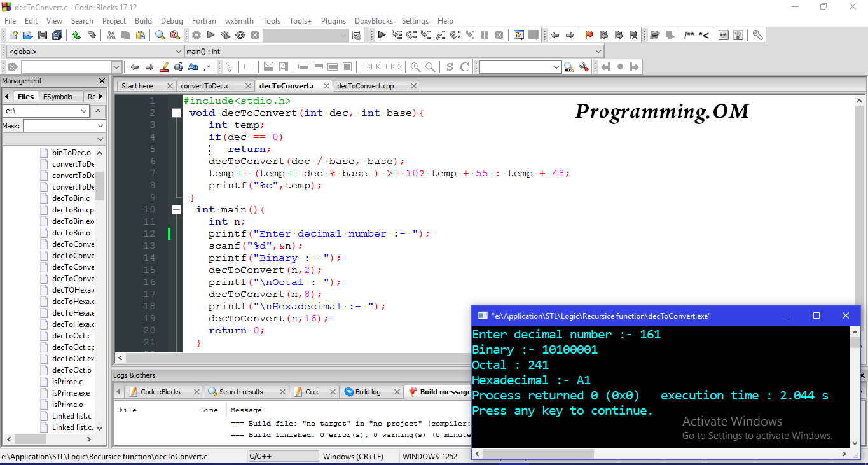Click the Rebuild icon on the compiler toolbar
Image resolution: width=868 pixels, height=465 pixels.
tap(240, 35)
